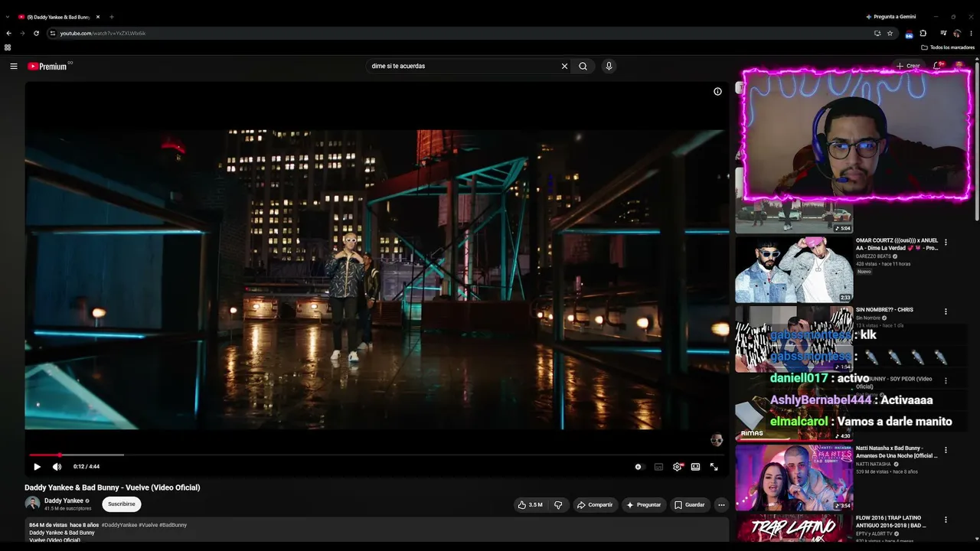
Task: Reload the current page
Action: (x=36, y=34)
